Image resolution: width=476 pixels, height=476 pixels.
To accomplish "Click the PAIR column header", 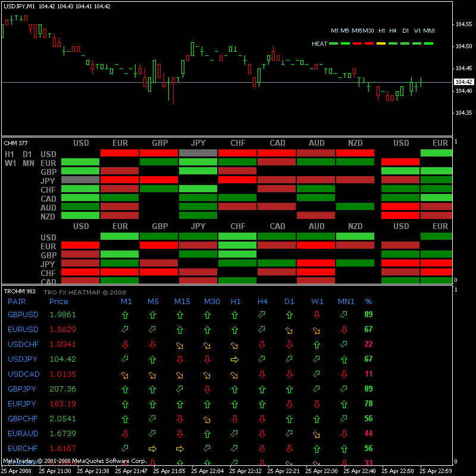I will tap(17, 302).
